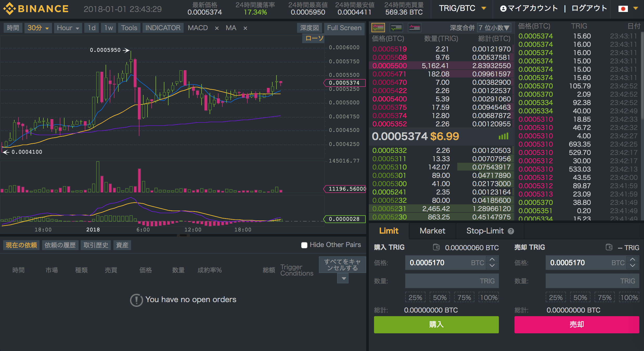Set buy amount to 100%
Image resolution: width=644 pixels, height=351 pixels.
pos(489,297)
